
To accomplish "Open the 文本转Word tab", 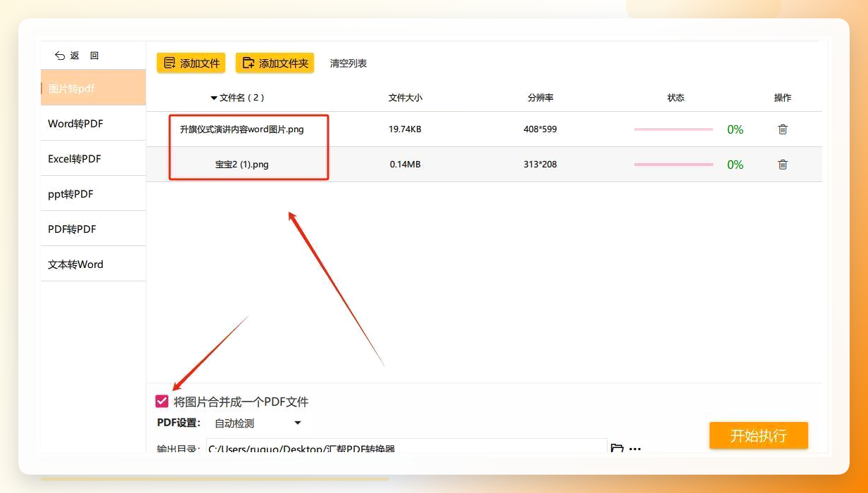I will tap(93, 264).
